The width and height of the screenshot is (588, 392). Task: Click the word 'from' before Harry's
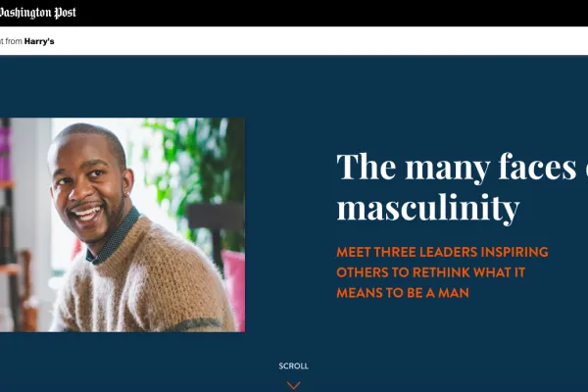click(14, 41)
